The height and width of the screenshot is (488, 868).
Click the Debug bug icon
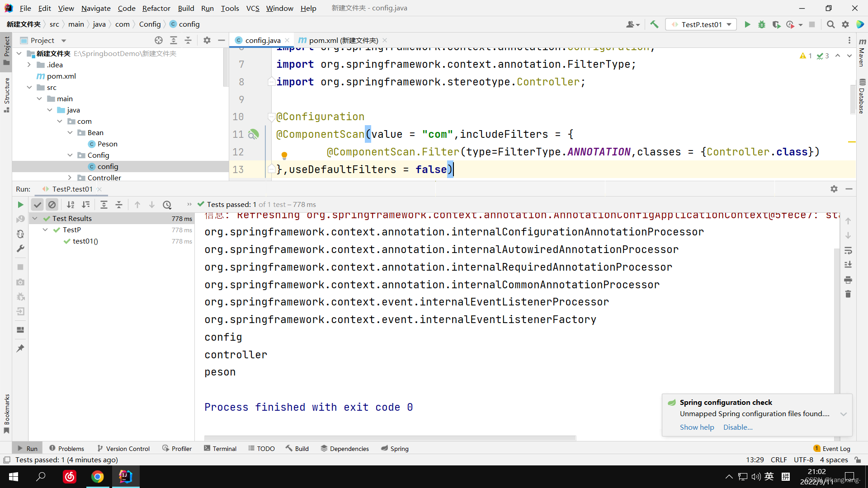click(x=762, y=24)
